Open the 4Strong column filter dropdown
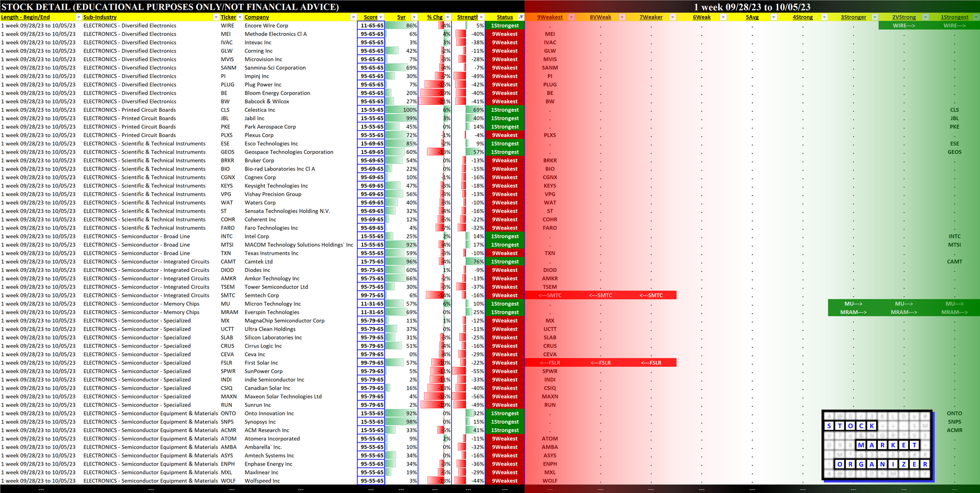The height and width of the screenshot is (493, 980). 824,17
